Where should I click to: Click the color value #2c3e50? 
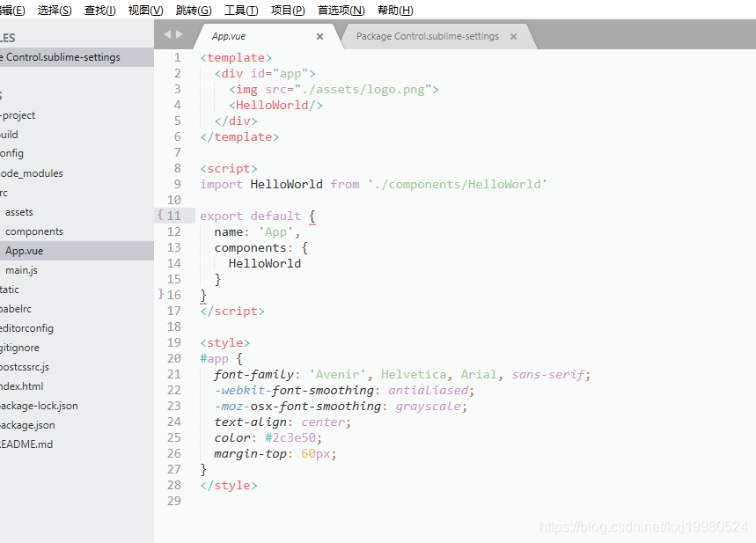point(290,438)
